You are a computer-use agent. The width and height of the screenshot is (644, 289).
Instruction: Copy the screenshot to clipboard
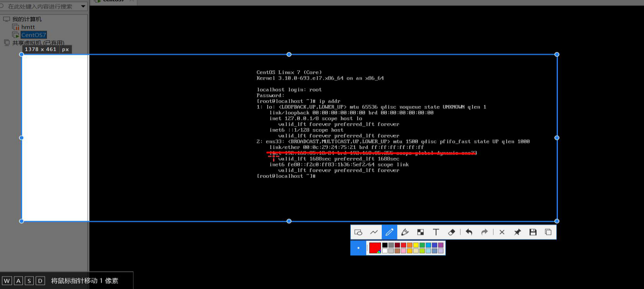(x=548, y=232)
